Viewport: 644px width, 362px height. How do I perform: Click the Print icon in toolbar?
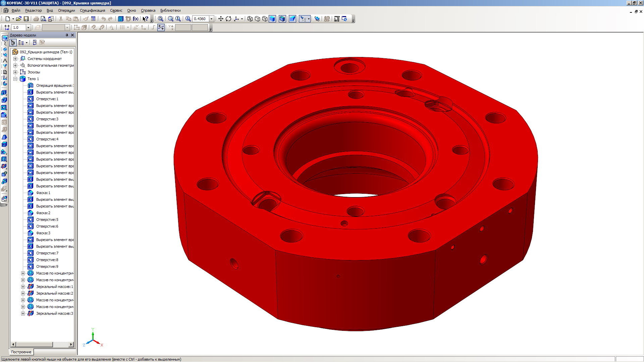[x=36, y=19]
